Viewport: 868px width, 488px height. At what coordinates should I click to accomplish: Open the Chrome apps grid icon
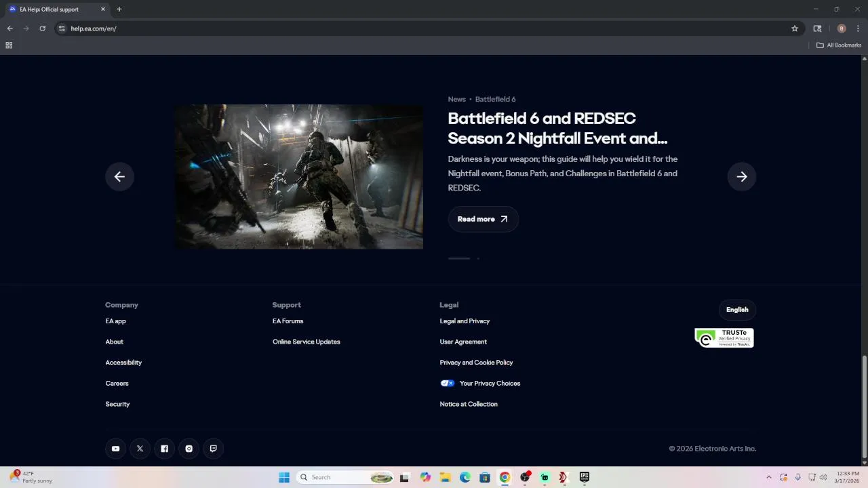pos(9,45)
